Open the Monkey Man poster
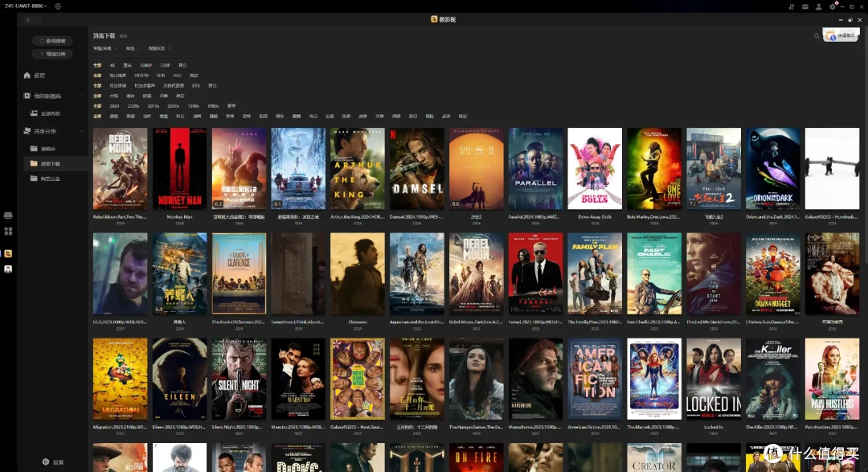Image resolution: width=868 pixels, height=472 pixels. pyautogui.click(x=179, y=168)
